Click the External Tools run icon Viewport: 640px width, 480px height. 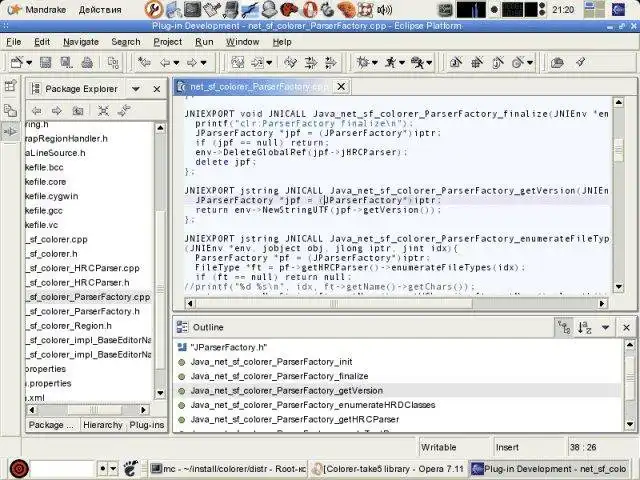[x=417, y=62]
